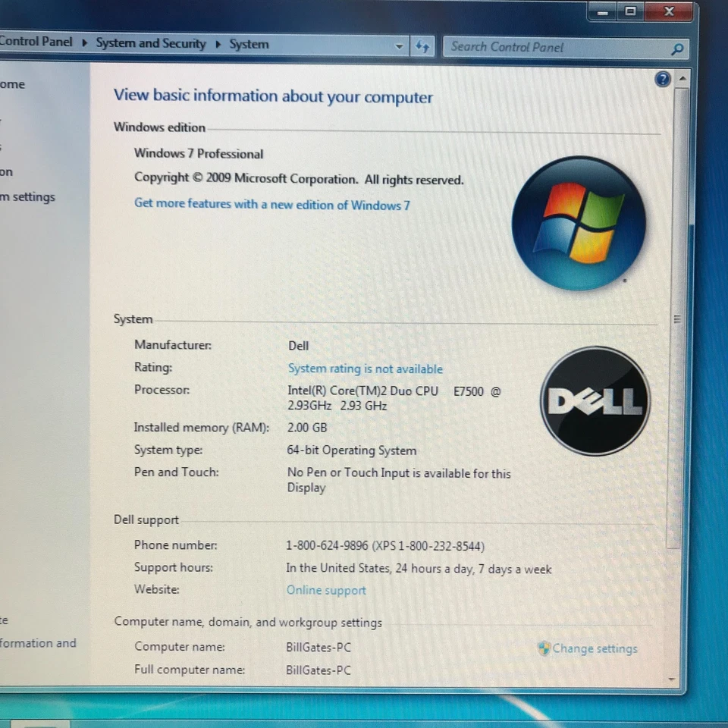The width and height of the screenshot is (728, 728).
Task: Click Performance Information and Tools link
Action: [38, 643]
